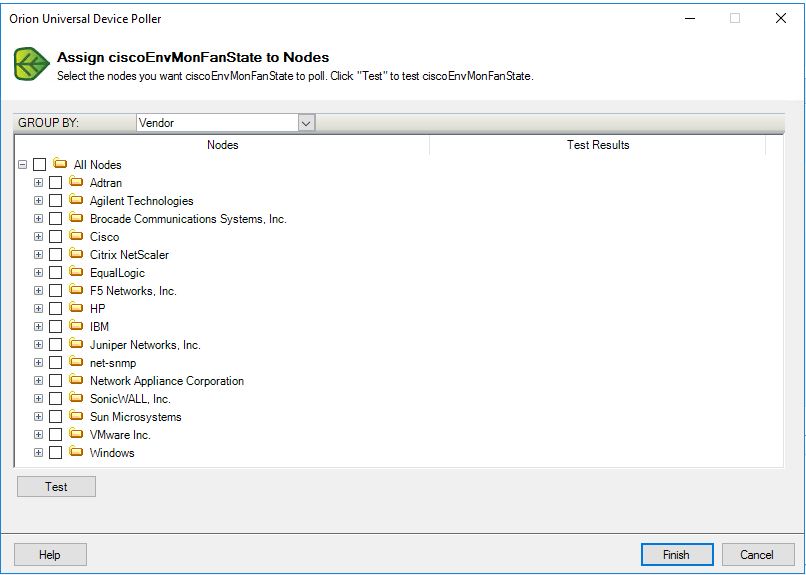This screenshot has height=575, width=806.
Task: Expand the EqualLogic node group
Action: [38, 272]
